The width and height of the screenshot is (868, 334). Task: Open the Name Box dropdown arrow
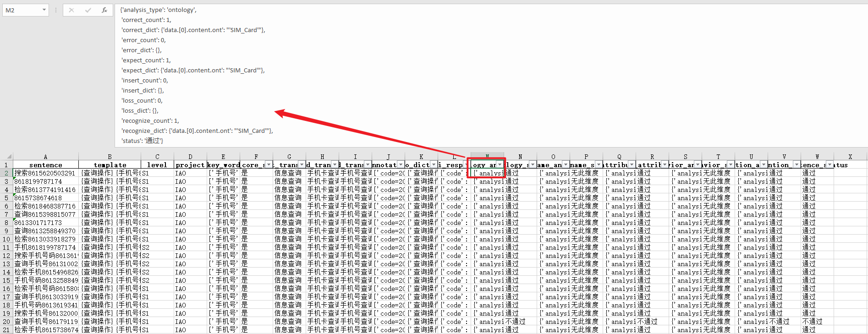point(44,10)
